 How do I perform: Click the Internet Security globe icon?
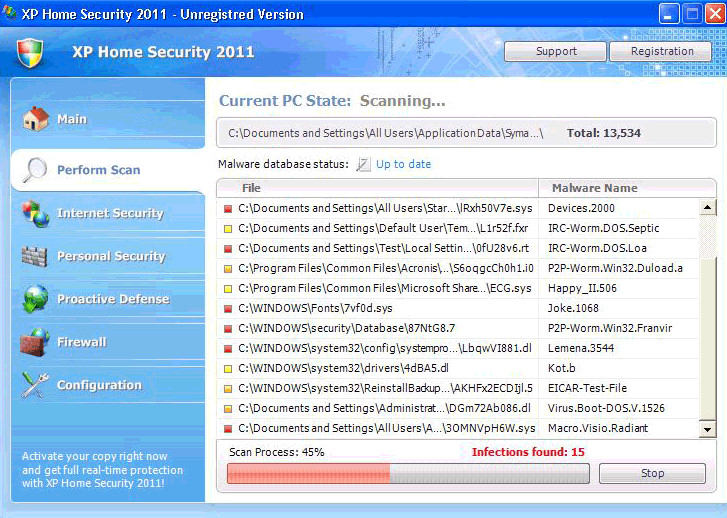coord(36,213)
